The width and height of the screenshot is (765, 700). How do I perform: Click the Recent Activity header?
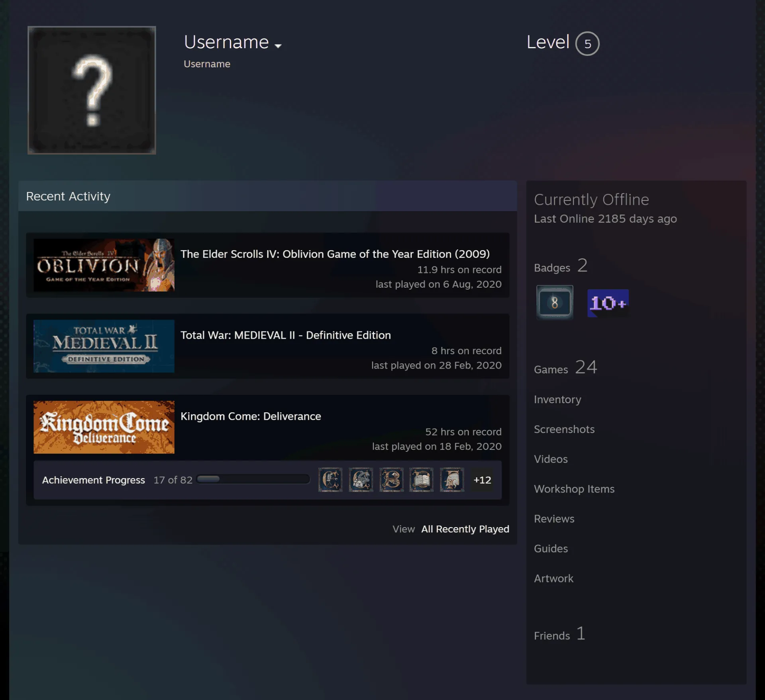[x=268, y=196]
